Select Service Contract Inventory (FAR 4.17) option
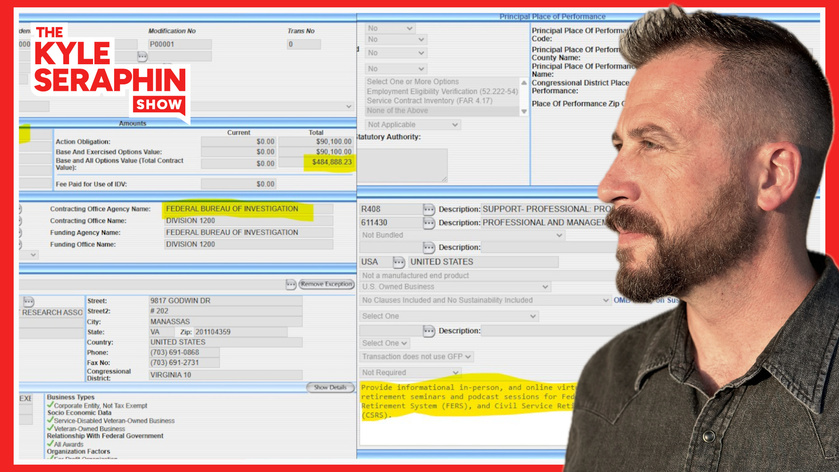Screen dimensions: 839x472 [442, 101]
